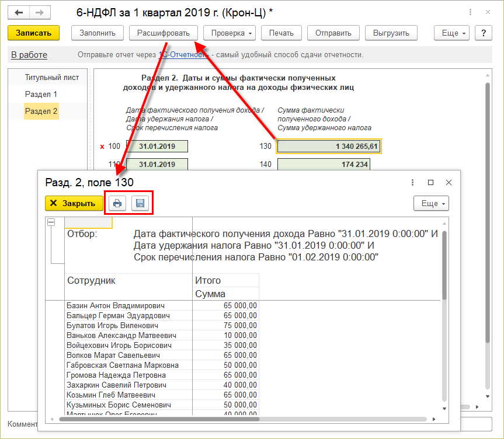
Task: Select Титульный лист section
Action: pyautogui.click(x=52, y=77)
